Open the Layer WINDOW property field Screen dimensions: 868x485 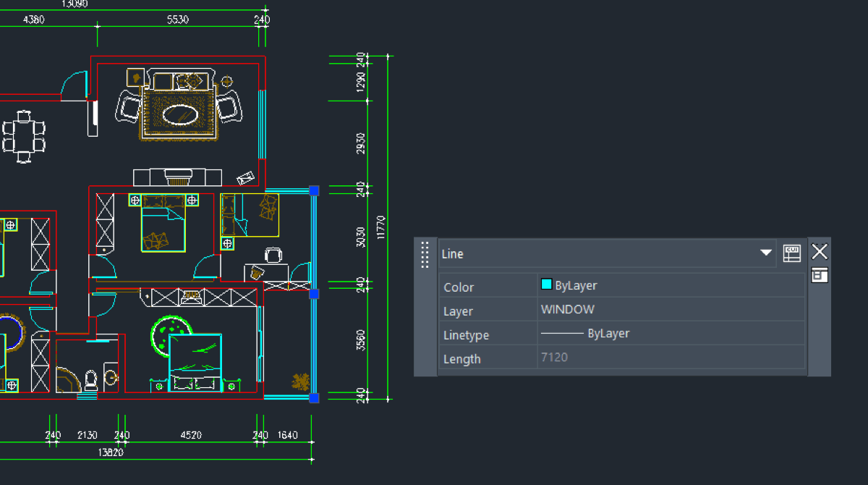tap(671, 310)
